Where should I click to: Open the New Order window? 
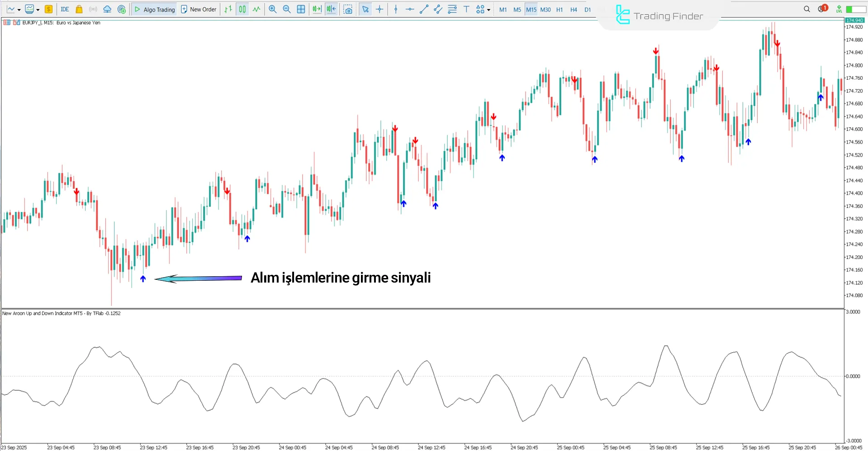click(x=198, y=9)
